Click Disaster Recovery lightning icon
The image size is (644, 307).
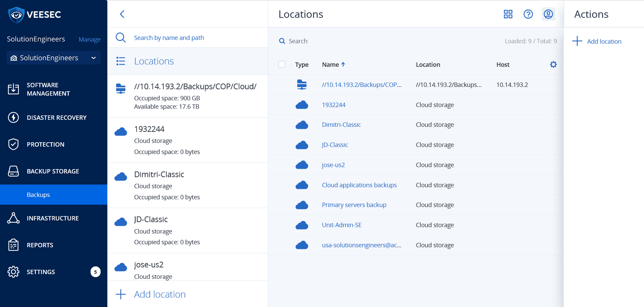(13, 117)
